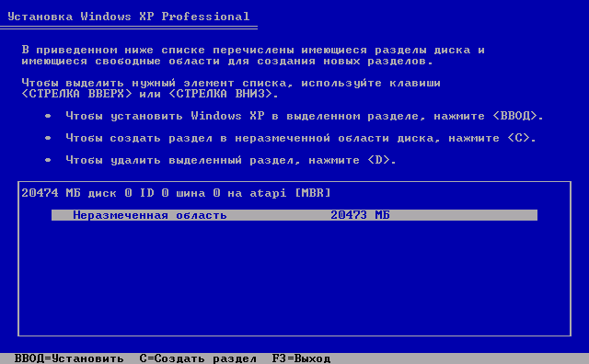Screen dimensions: 589x364
Task: Click 'C=Создать раздел' in the status bar
Action: click(x=198, y=358)
